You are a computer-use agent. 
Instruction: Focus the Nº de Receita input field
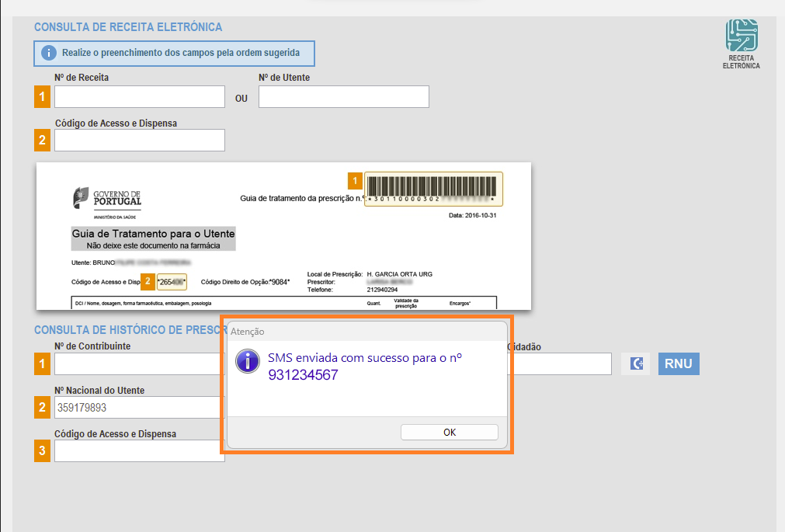[x=139, y=97]
